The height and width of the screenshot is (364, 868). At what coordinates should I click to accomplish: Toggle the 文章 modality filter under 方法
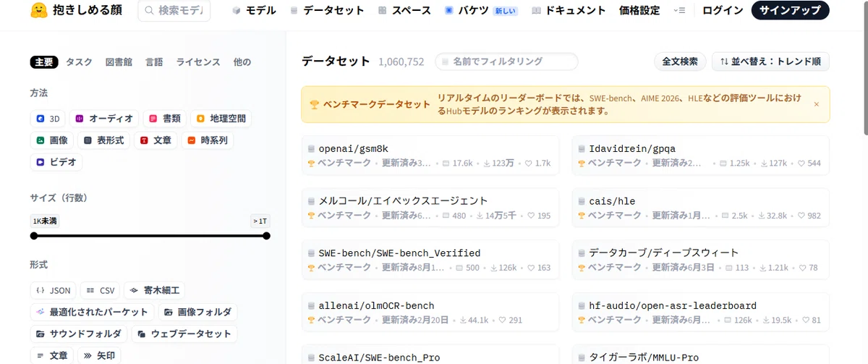tap(156, 140)
